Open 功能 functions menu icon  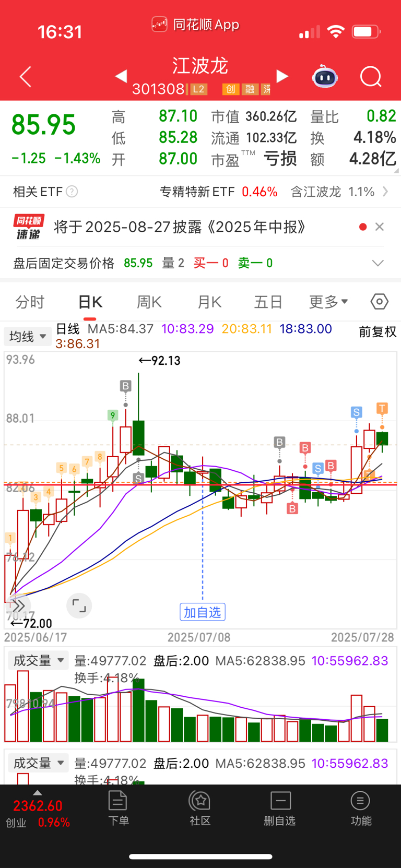click(x=360, y=808)
